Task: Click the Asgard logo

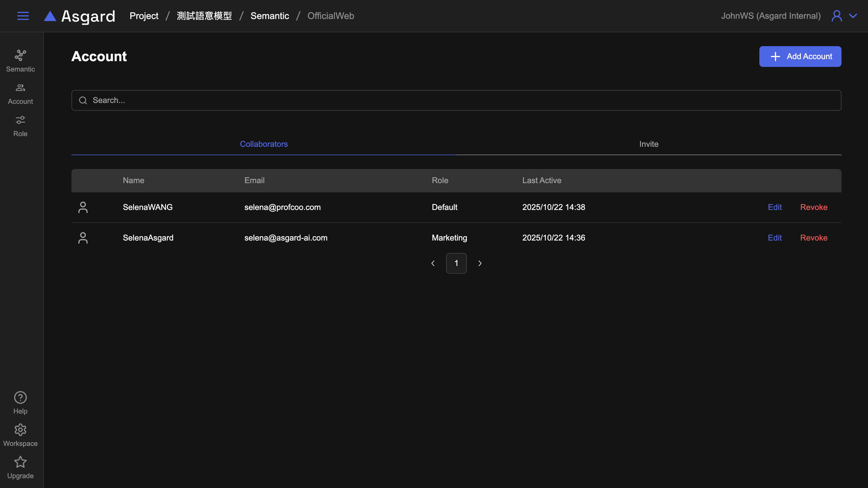Action: pyautogui.click(x=80, y=16)
